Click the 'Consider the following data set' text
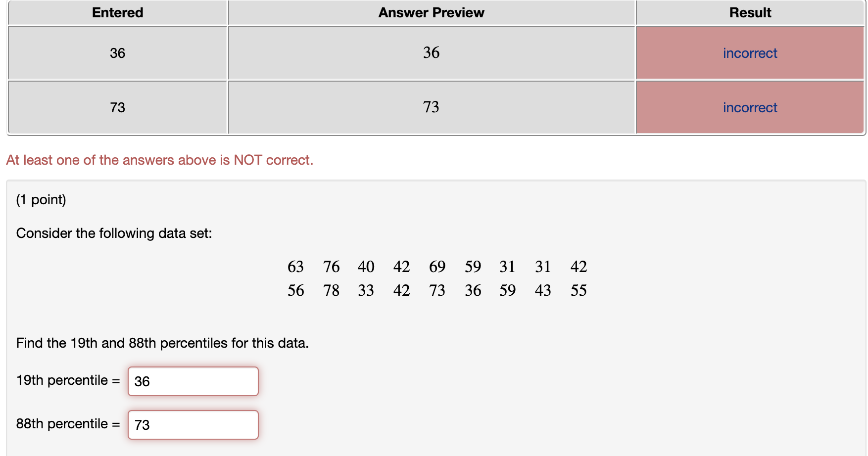The image size is (868, 456). (114, 233)
